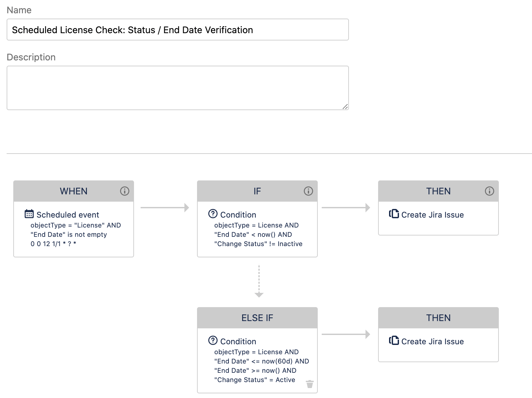Delete the ELSE IF condition using the trash icon

click(x=309, y=384)
